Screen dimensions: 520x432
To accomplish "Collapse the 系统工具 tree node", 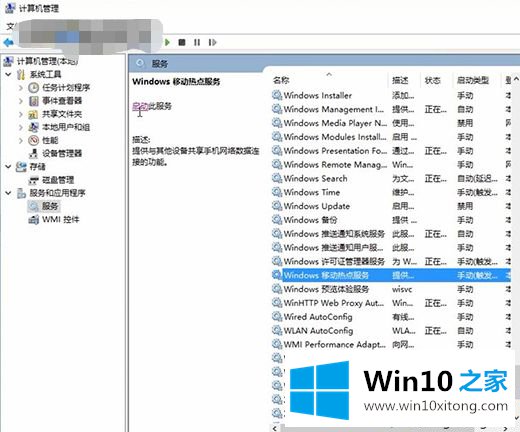I will [x=8, y=74].
